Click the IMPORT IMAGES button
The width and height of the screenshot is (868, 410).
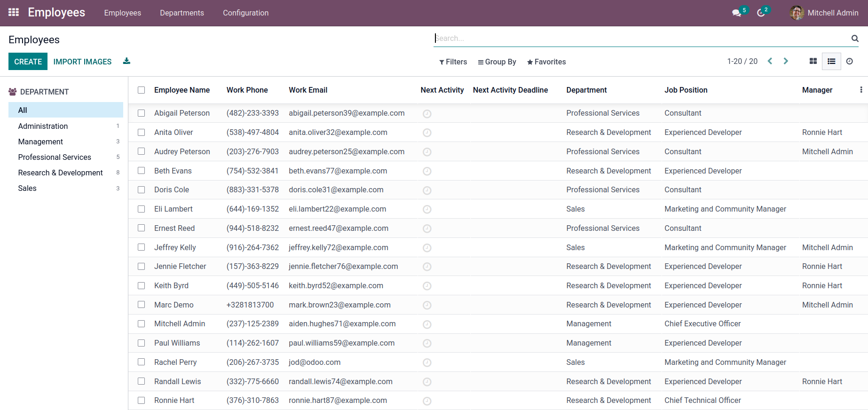click(x=82, y=62)
